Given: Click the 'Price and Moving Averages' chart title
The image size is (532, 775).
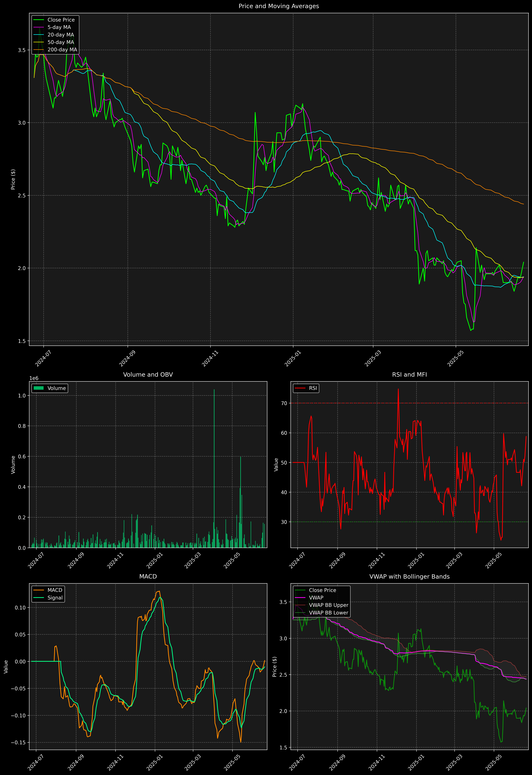Looking at the screenshot, I should point(279,6).
